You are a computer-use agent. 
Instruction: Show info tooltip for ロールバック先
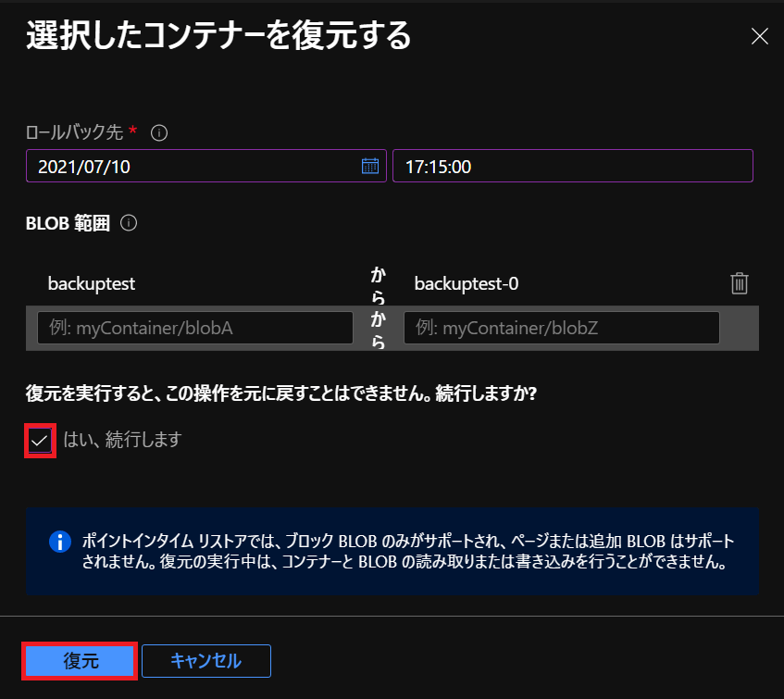(x=159, y=133)
